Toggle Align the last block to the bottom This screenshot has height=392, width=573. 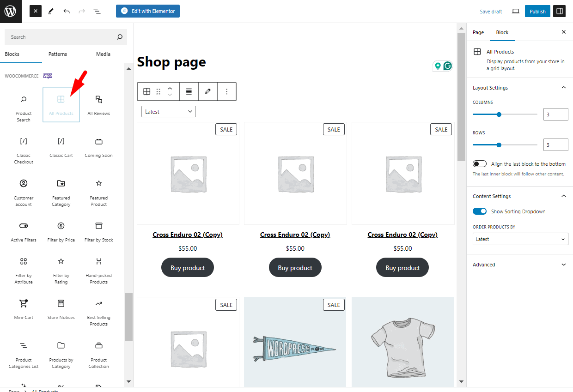[479, 163]
